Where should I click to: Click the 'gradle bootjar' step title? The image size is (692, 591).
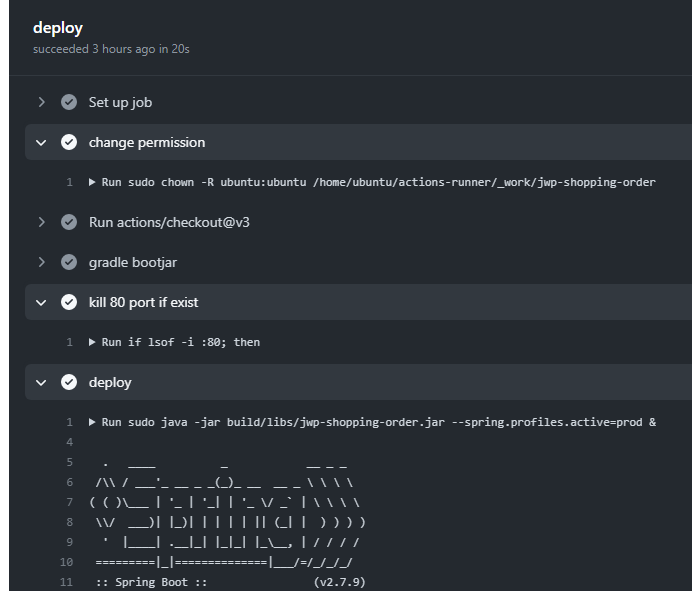tap(132, 262)
